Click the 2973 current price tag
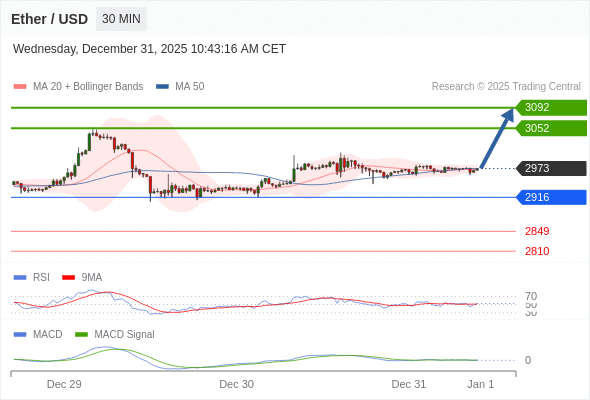Image resolution: width=590 pixels, height=400 pixels. 551,168
